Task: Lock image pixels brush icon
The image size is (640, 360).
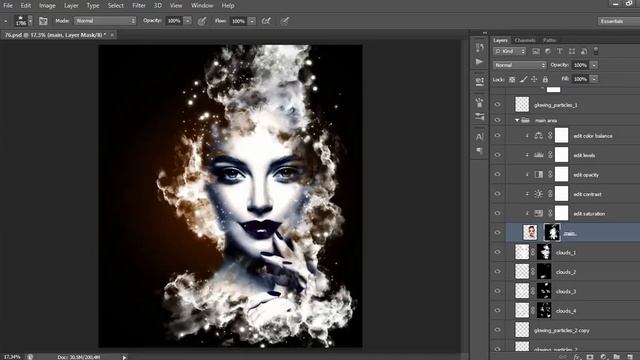Action: [x=523, y=79]
